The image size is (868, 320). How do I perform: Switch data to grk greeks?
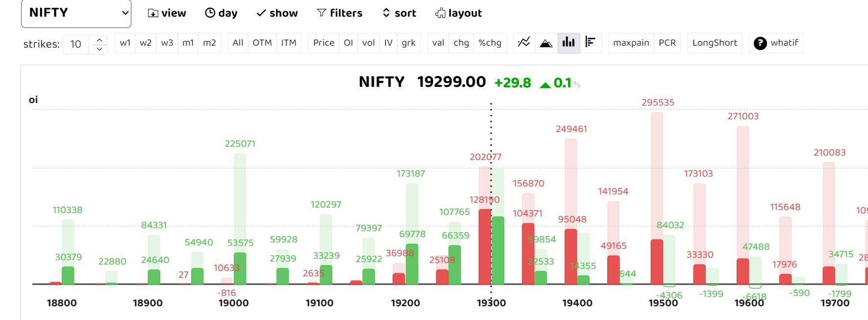[x=408, y=43]
